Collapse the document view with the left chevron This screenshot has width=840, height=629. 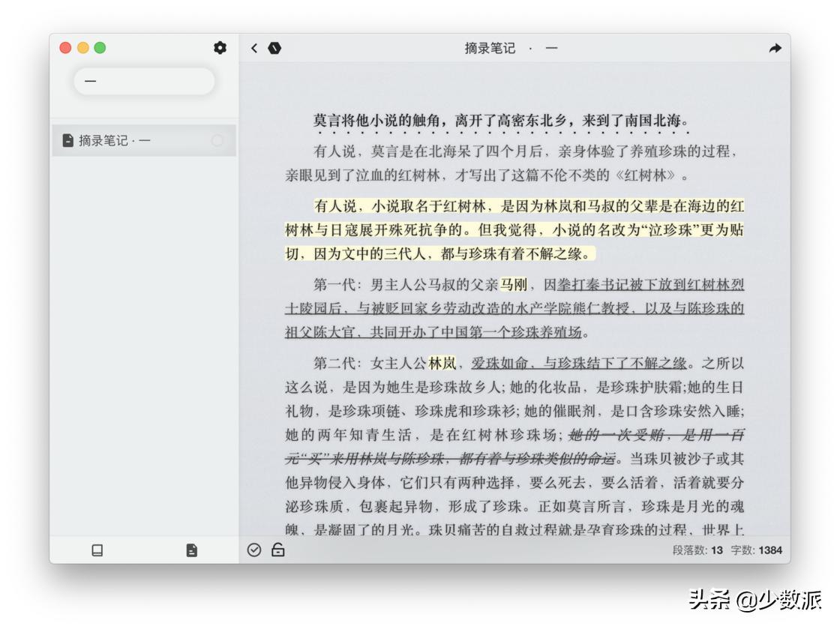click(x=254, y=47)
